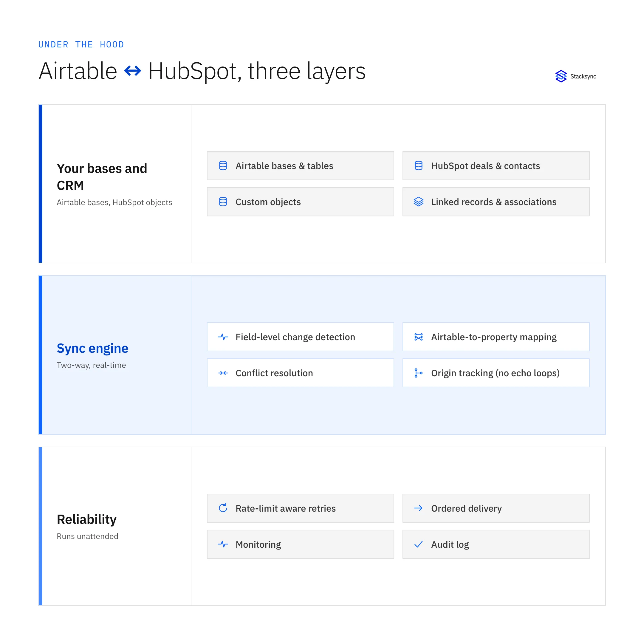The image size is (644, 644).
Task: Click the database icon beside Airtable bases & tables
Action: pyautogui.click(x=223, y=166)
